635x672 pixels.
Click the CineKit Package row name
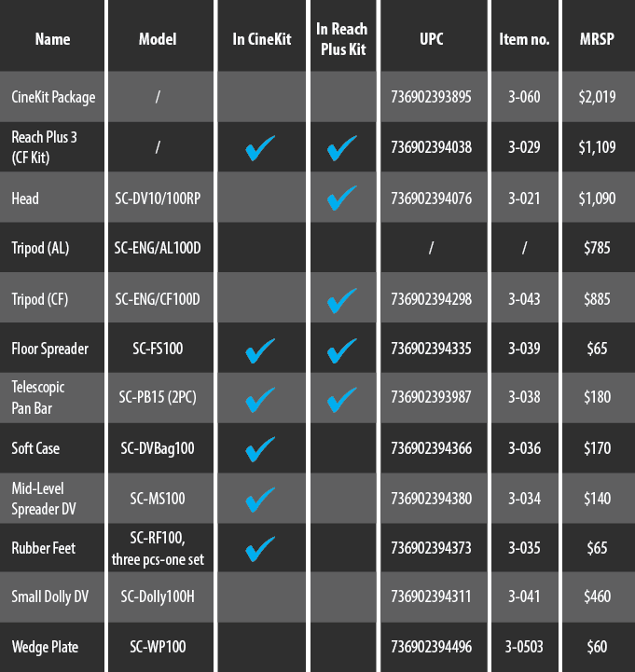(53, 97)
